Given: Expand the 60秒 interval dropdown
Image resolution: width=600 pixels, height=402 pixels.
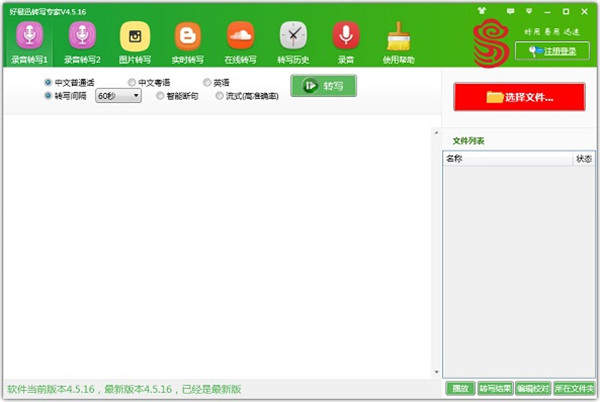Looking at the screenshot, I should [x=118, y=96].
